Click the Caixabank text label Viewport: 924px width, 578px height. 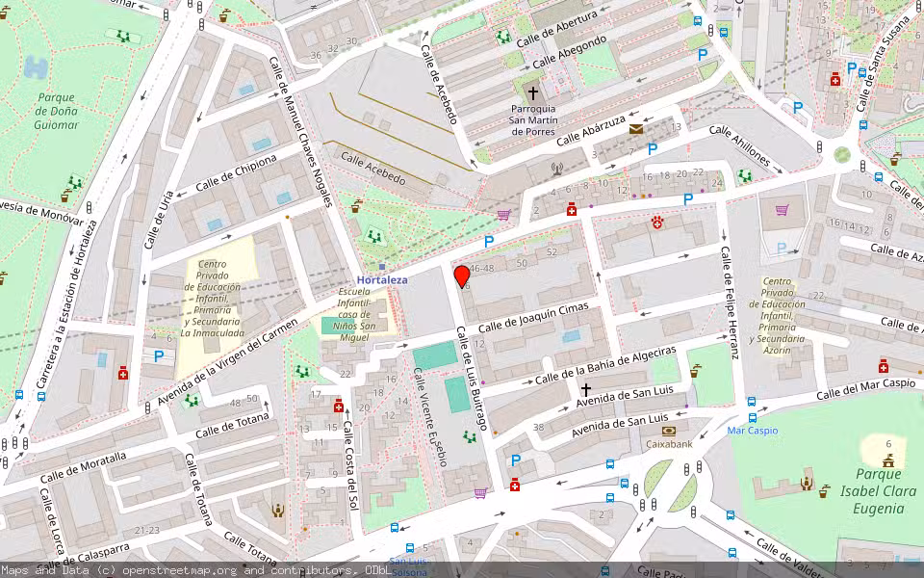670,444
